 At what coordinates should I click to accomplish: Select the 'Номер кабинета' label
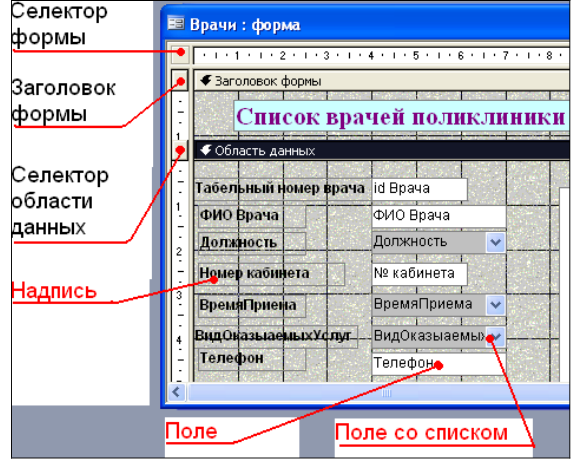[x=271, y=274]
